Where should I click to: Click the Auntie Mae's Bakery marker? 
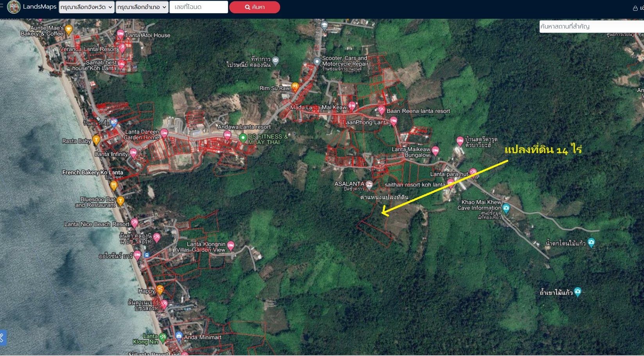pyautogui.click(x=69, y=29)
